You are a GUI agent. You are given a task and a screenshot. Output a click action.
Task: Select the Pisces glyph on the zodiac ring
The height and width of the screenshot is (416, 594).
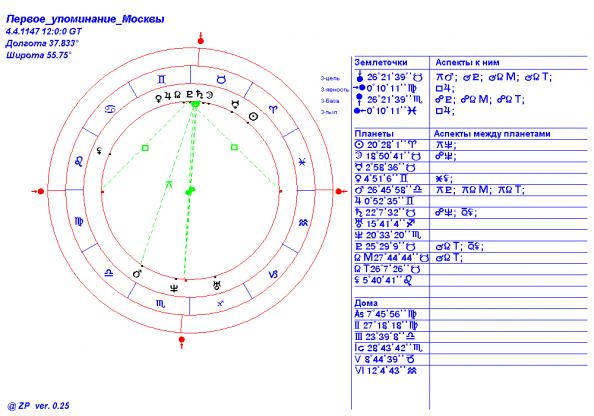click(302, 162)
